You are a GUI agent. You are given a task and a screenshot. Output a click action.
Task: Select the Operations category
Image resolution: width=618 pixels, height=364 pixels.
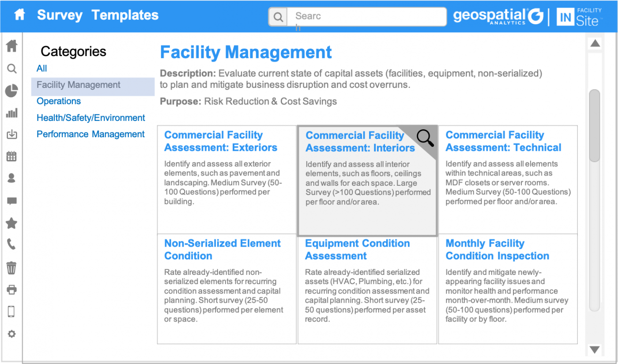(59, 101)
